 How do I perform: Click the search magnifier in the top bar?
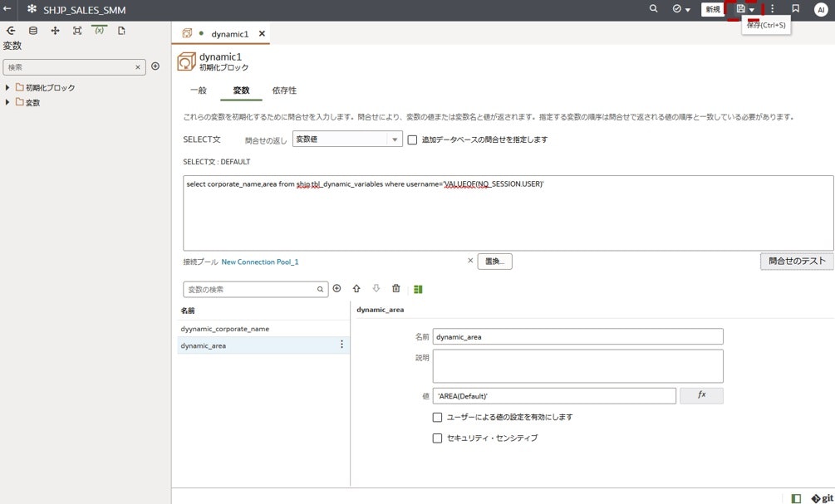[x=653, y=9]
